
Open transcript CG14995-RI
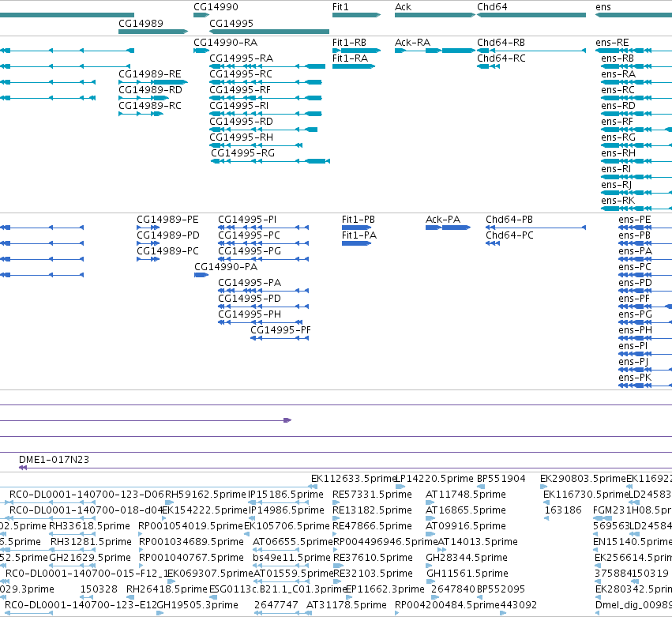(238, 106)
